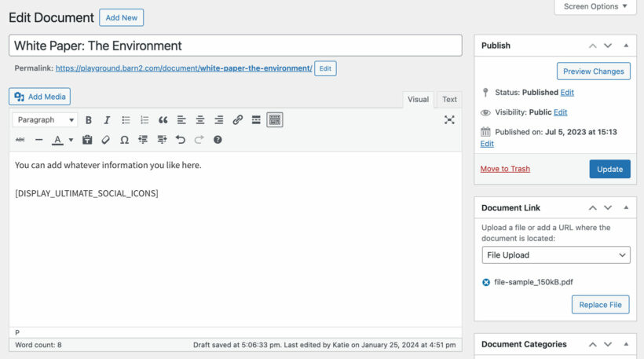644x359 pixels.
Task: Click Move to Trash
Action: coord(505,169)
